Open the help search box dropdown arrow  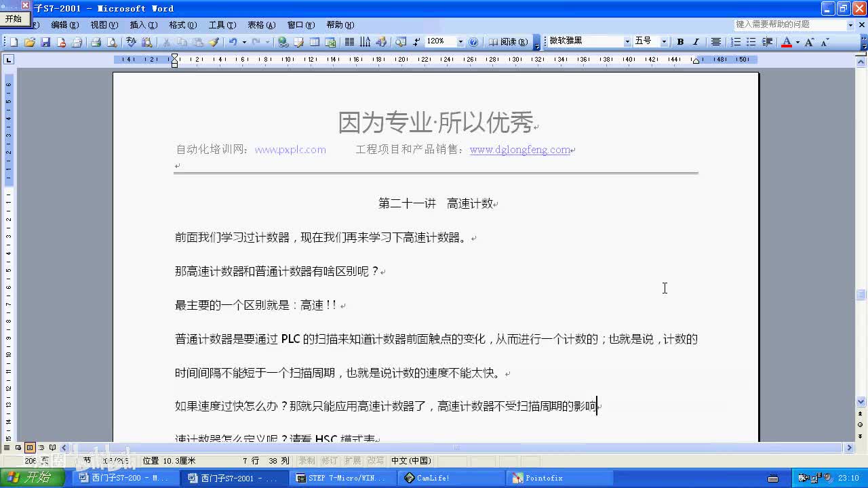click(850, 24)
